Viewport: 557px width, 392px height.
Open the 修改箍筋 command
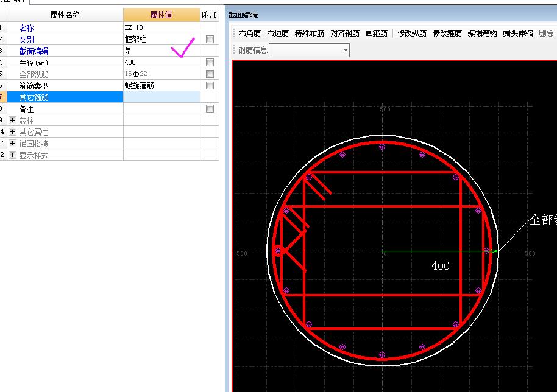(447, 33)
